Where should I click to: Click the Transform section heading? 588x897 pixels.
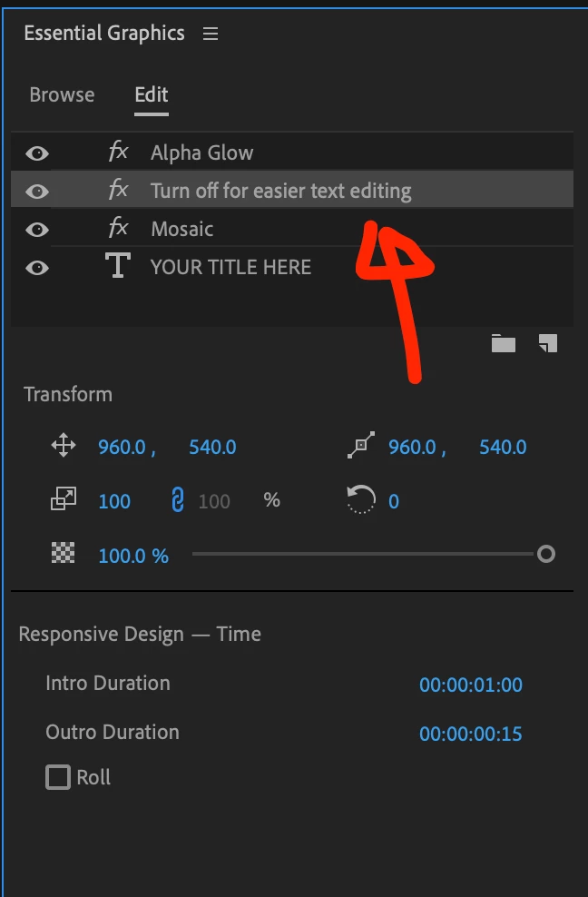68,395
